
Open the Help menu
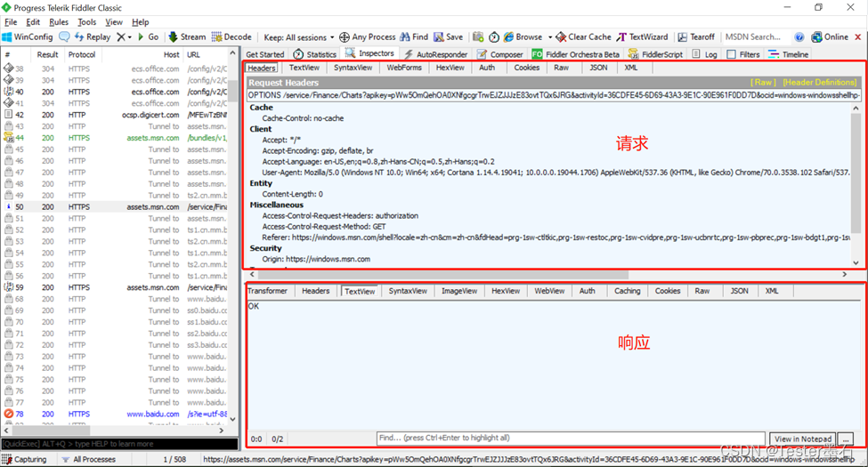[x=141, y=22]
